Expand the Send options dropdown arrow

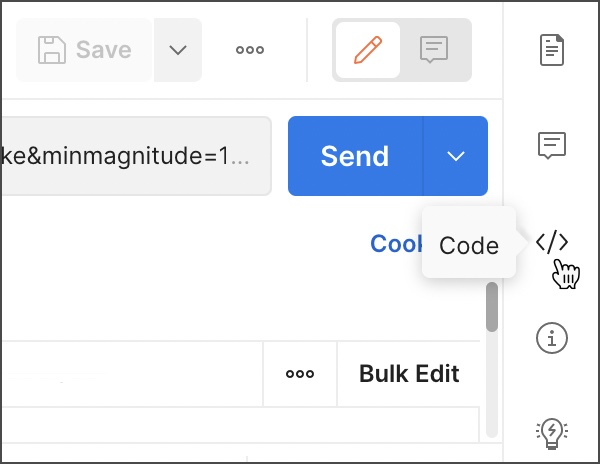point(456,156)
